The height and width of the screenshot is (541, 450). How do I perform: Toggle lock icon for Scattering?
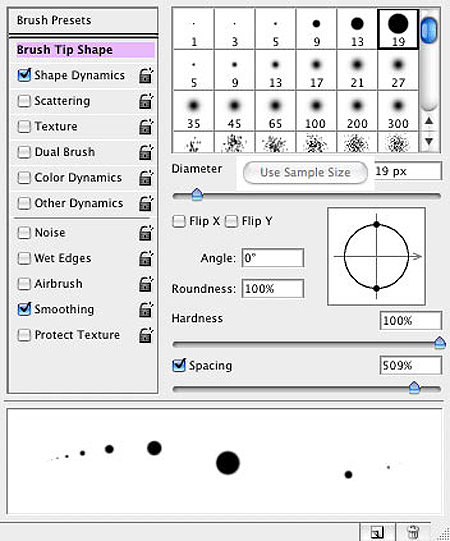[146, 101]
